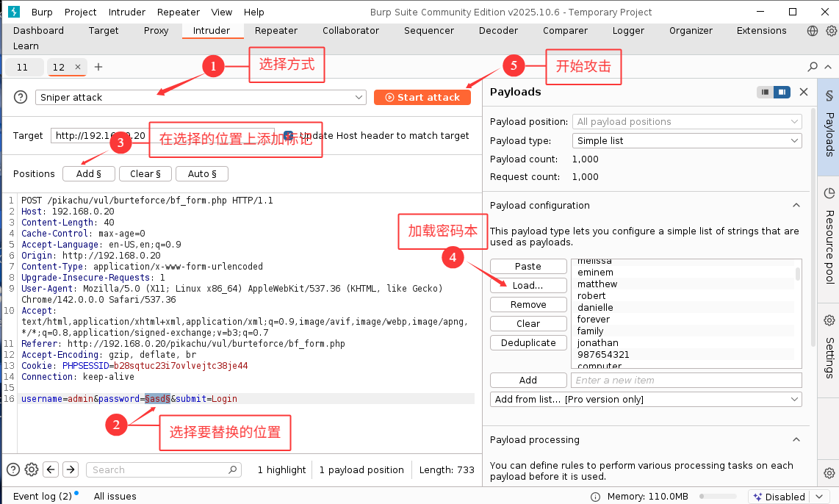Viewport: 839px width, 504px height.
Task: Click the Start attack button
Action: click(422, 98)
